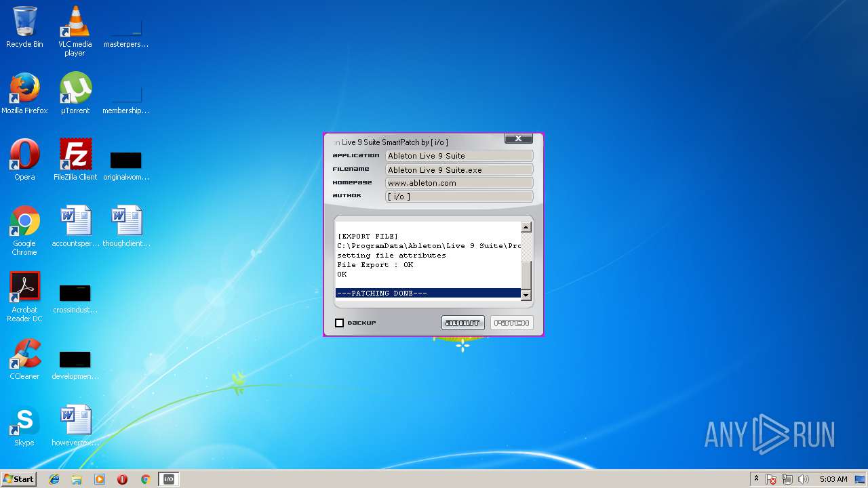Enable the backup checkbox
868x488 pixels.
pyautogui.click(x=340, y=323)
